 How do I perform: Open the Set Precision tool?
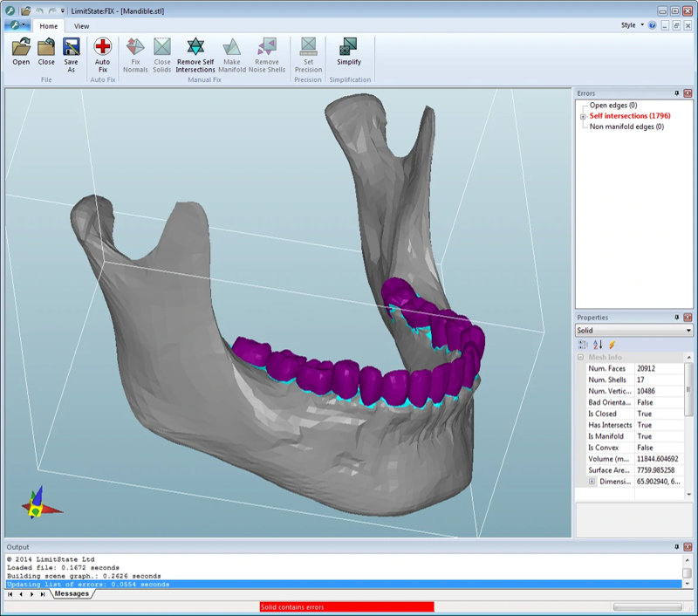[308, 55]
